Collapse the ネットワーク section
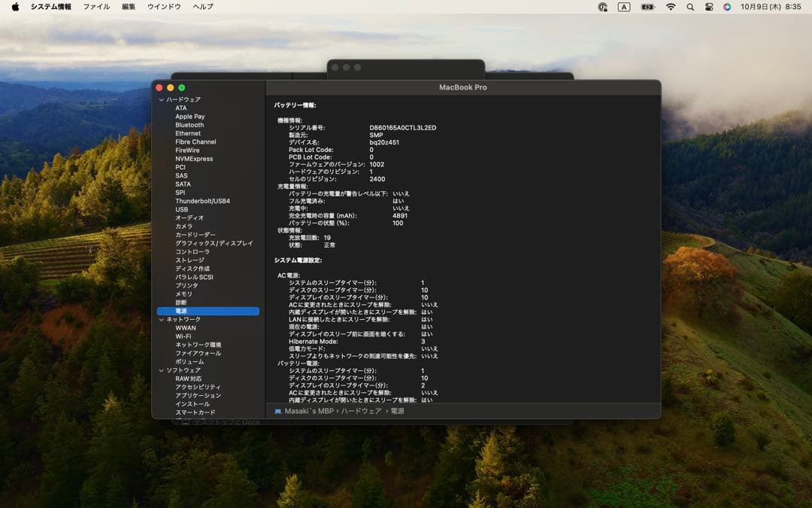This screenshot has width=812, height=508. point(162,319)
